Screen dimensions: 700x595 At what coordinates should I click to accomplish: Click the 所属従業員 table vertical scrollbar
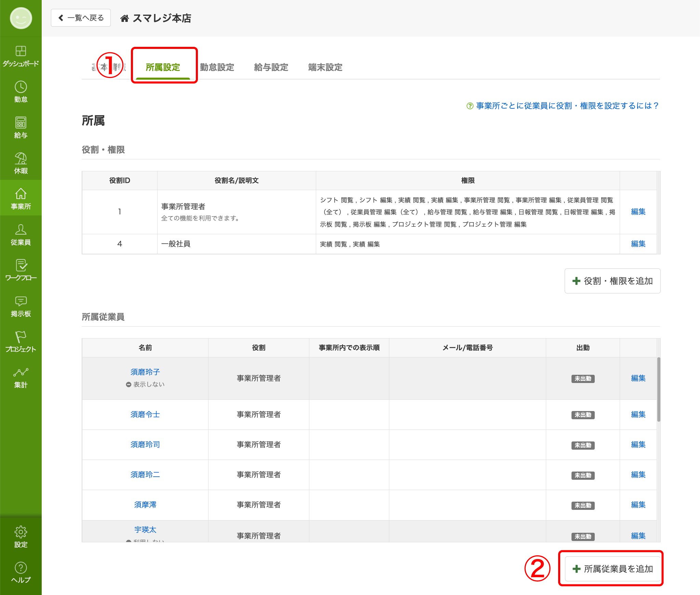[x=659, y=389]
